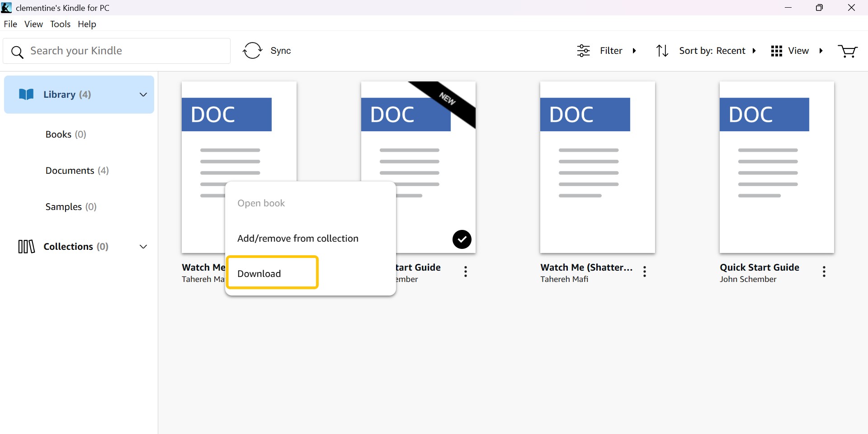Screen dimensions: 868x434
Task: Open options menu for Quick Start Guide
Action: (x=824, y=272)
